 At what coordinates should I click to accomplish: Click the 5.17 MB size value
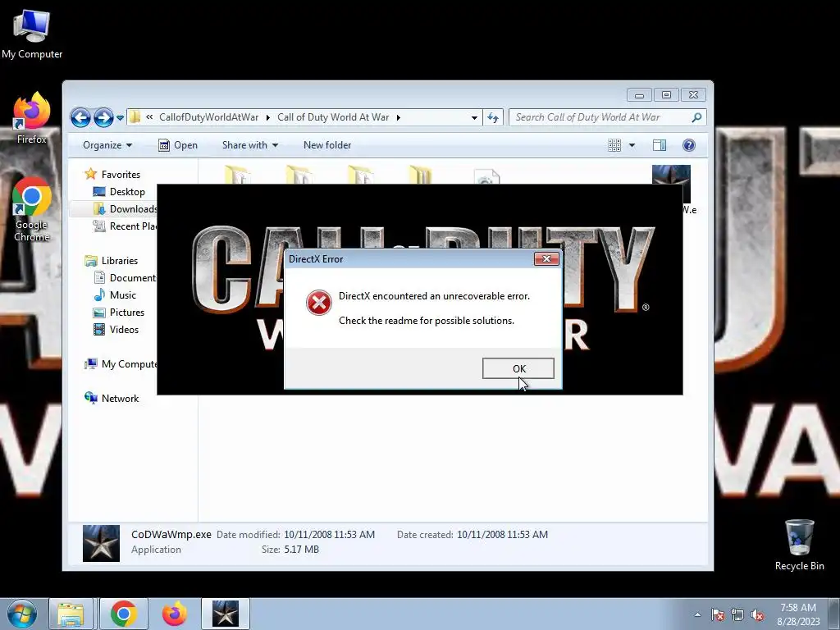click(302, 550)
